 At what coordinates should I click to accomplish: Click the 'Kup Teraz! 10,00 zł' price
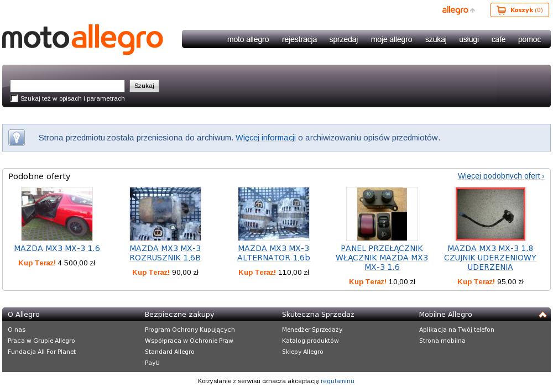click(x=382, y=282)
